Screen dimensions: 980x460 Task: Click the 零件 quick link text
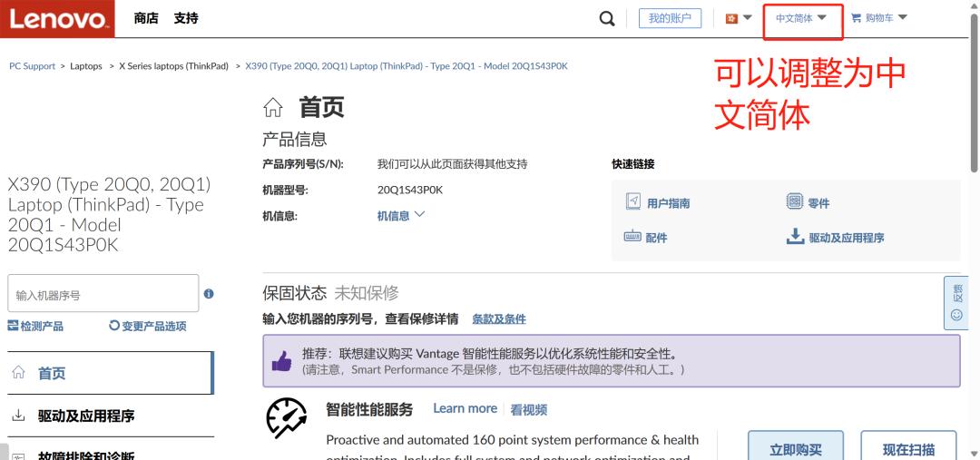coord(818,204)
